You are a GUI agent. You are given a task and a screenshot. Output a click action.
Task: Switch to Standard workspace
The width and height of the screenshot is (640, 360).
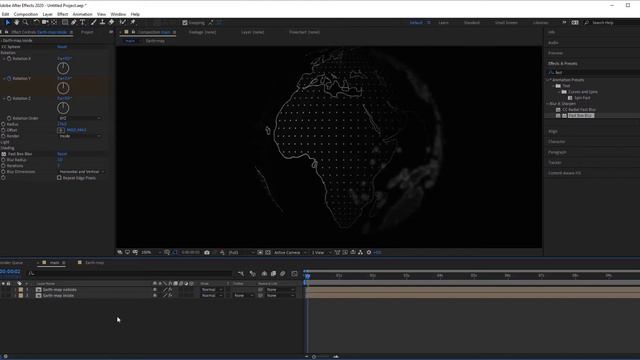[x=472, y=23]
